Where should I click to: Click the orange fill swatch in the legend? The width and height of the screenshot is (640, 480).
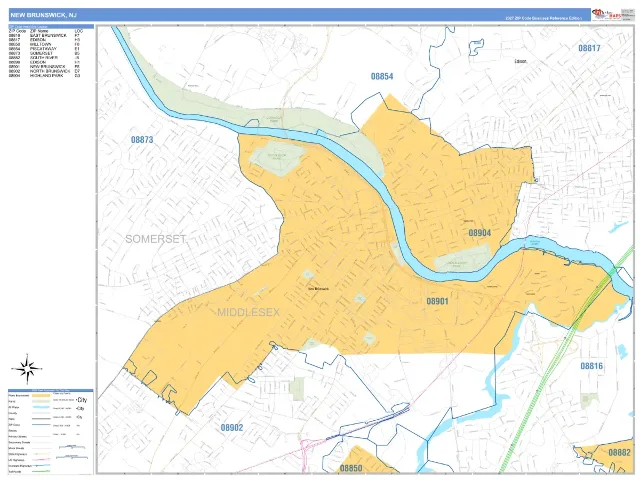click(x=41, y=396)
